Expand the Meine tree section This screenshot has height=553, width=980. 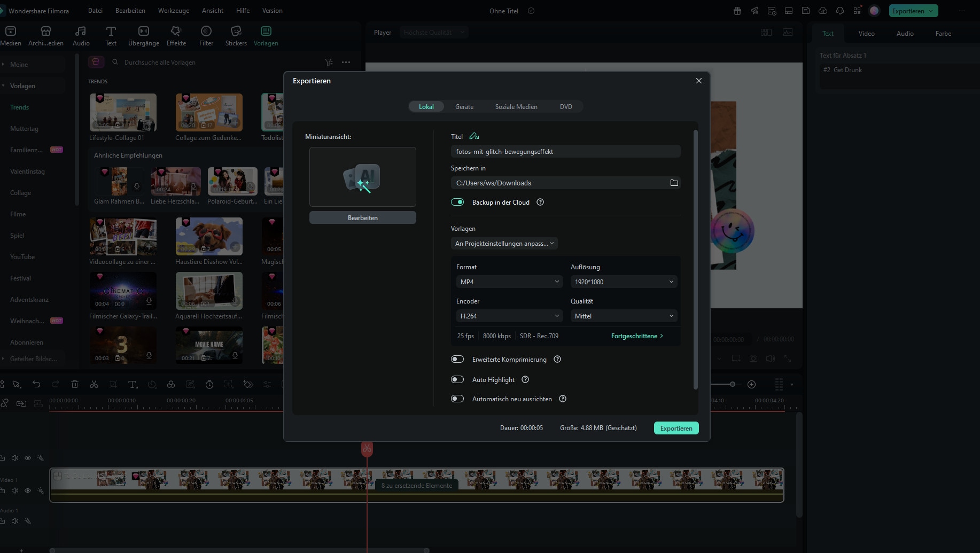point(3,64)
